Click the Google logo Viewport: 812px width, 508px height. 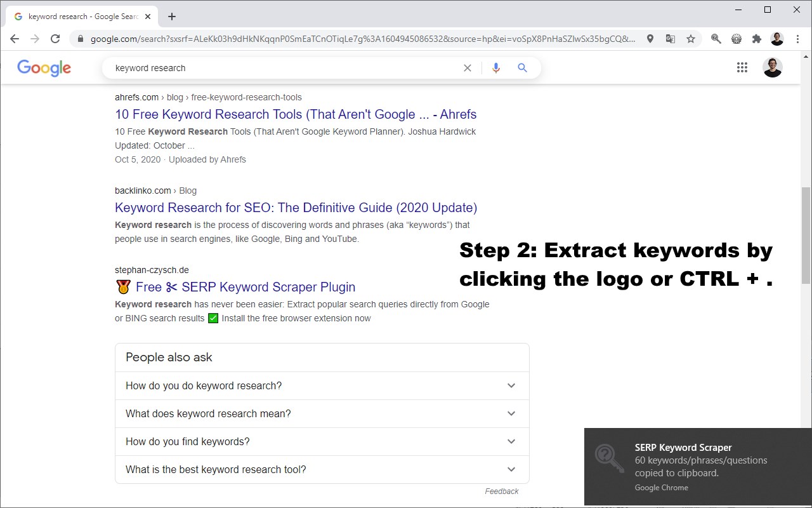(x=44, y=68)
